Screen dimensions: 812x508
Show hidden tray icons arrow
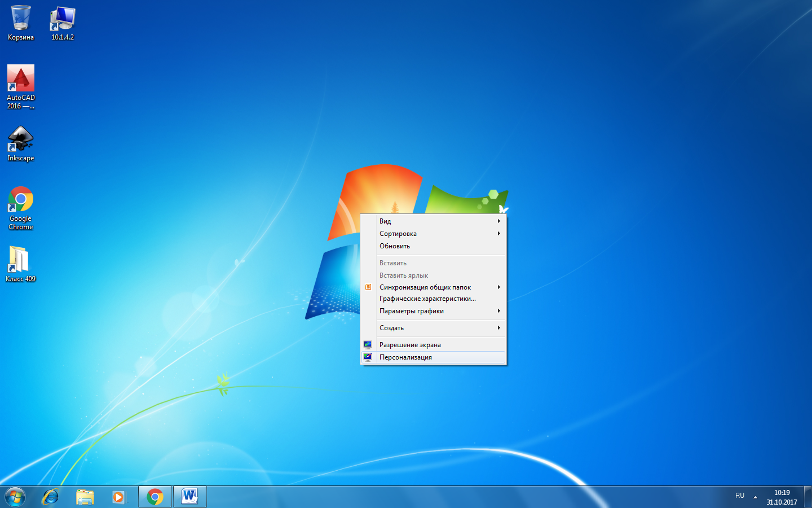[x=755, y=497]
